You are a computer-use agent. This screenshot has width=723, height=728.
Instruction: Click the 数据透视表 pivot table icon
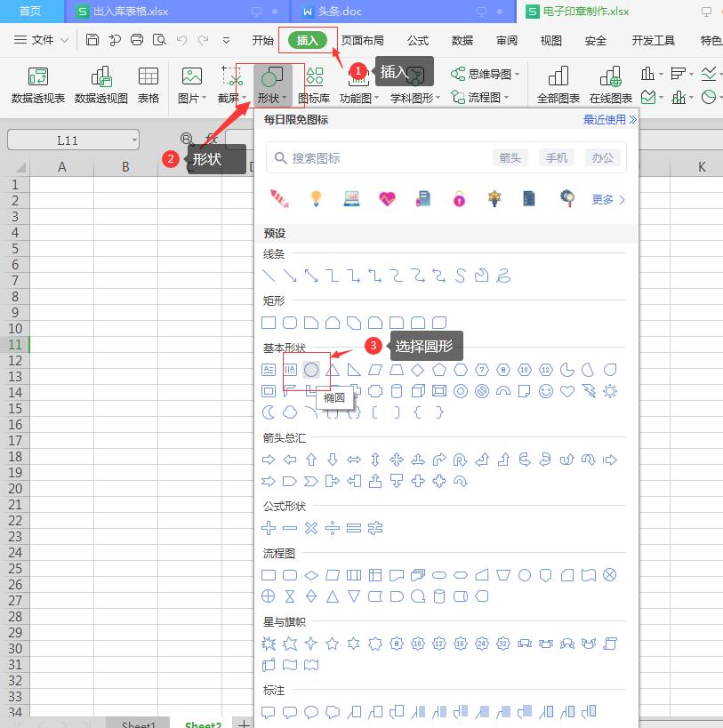pyautogui.click(x=37, y=85)
